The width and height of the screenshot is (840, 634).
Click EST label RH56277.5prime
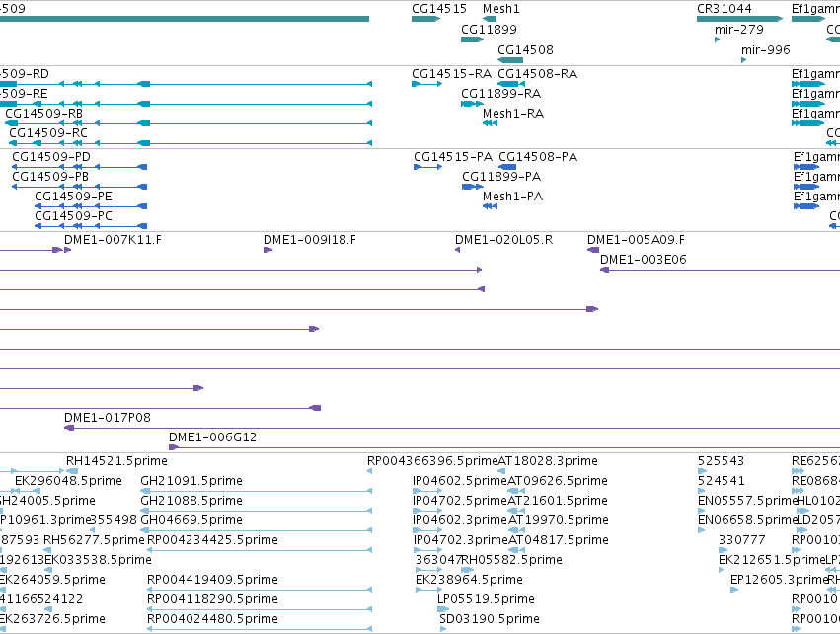tap(94, 540)
